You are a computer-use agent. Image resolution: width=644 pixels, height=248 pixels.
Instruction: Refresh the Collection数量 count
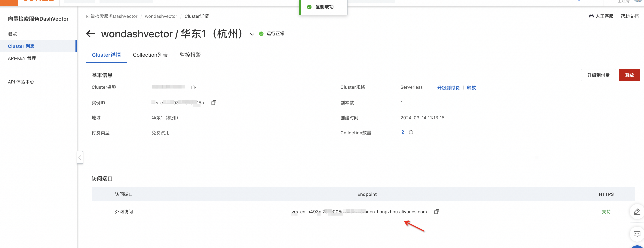(411, 132)
